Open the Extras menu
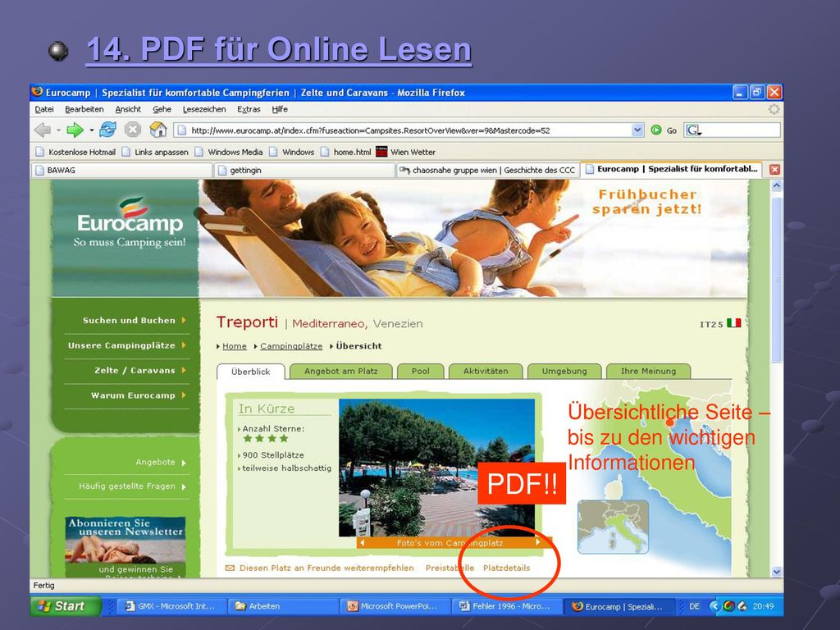 pos(249,109)
